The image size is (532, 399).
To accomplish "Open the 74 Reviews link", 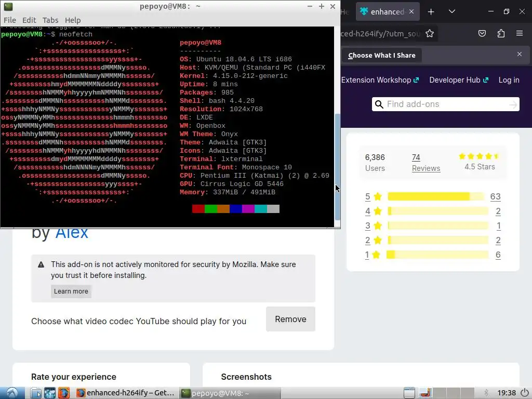I will click(x=426, y=163).
